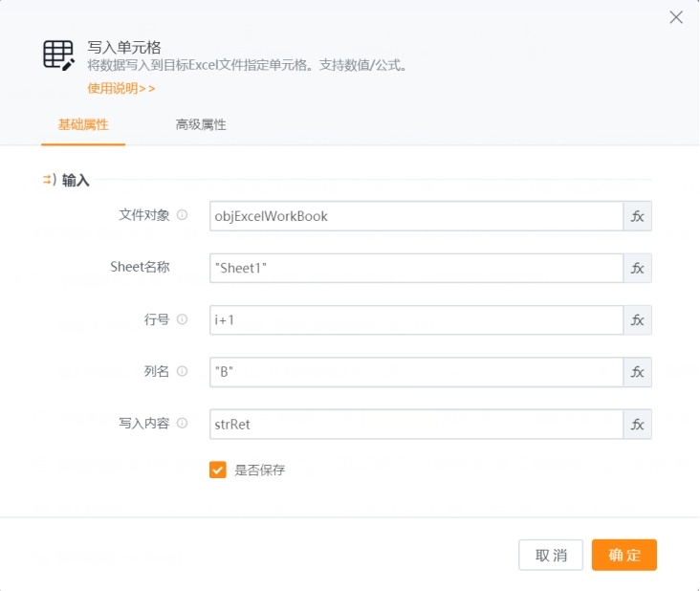The width and height of the screenshot is (700, 591).
Task: Click info icon next to 写入内容
Action: tap(183, 423)
